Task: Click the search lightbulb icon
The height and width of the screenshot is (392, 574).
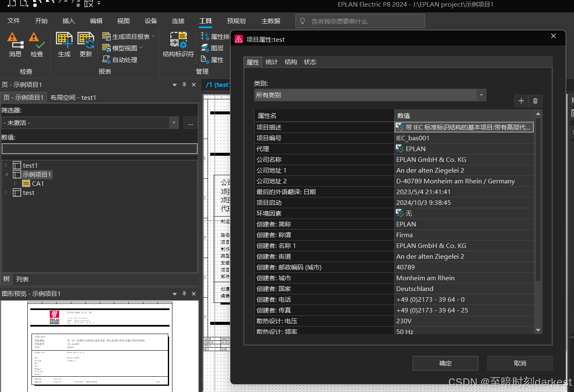Action: (x=303, y=21)
